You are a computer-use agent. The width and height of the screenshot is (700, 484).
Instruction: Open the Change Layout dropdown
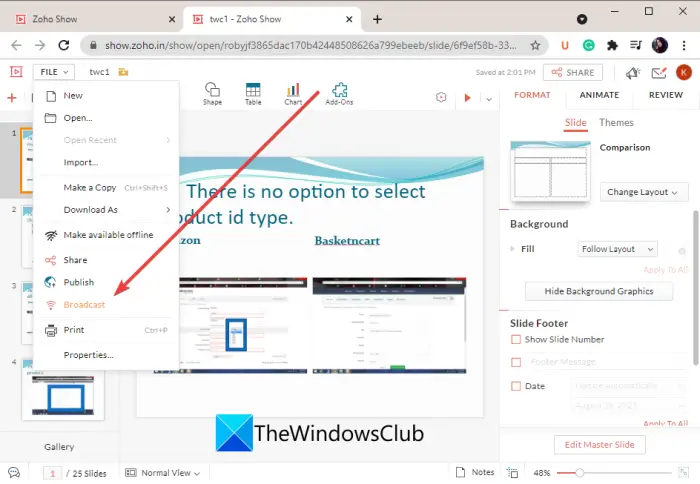[644, 192]
